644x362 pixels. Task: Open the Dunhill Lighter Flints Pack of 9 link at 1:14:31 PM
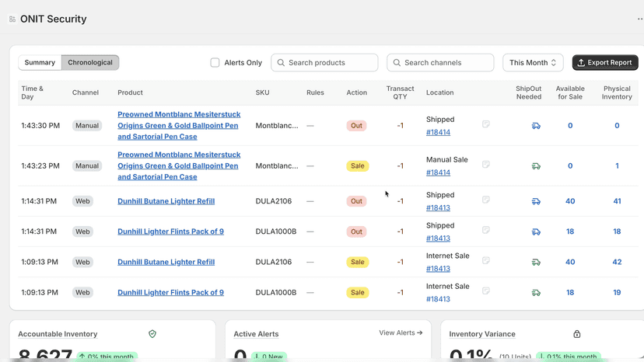[170, 231]
